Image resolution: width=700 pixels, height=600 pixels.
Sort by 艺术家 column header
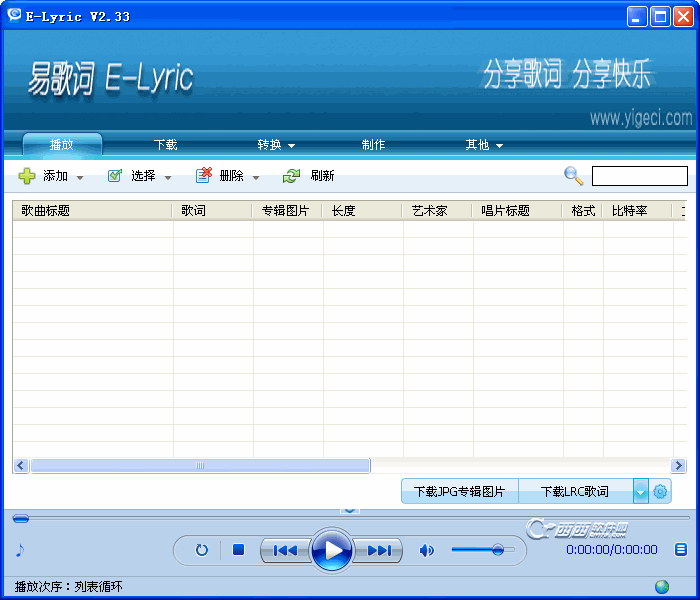(438, 210)
